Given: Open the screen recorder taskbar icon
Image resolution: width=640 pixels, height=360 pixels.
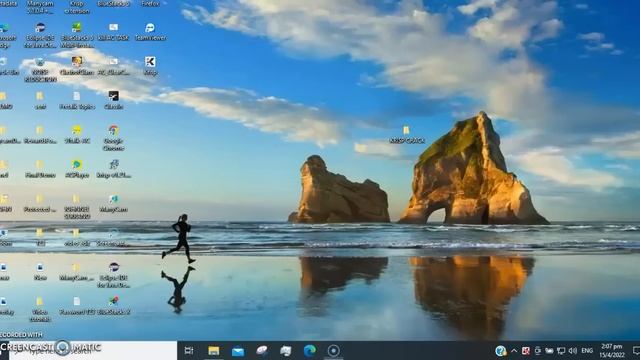Looking at the screenshot, I should tap(333, 350).
